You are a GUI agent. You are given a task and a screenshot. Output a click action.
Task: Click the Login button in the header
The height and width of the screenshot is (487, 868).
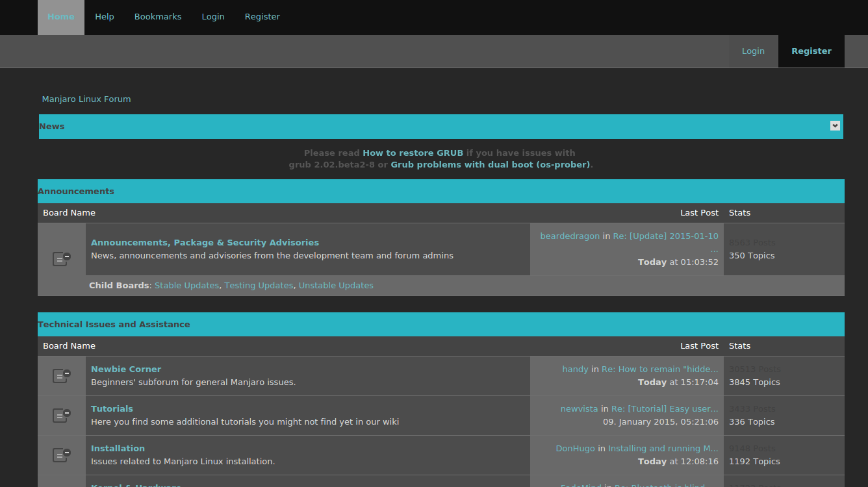(753, 51)
